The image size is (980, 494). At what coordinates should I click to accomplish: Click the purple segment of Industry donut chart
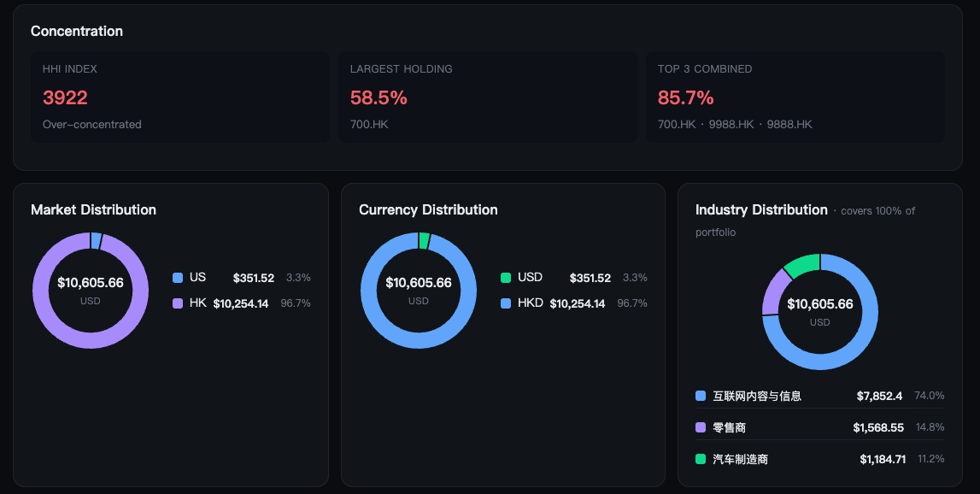(x=773, y=292)
